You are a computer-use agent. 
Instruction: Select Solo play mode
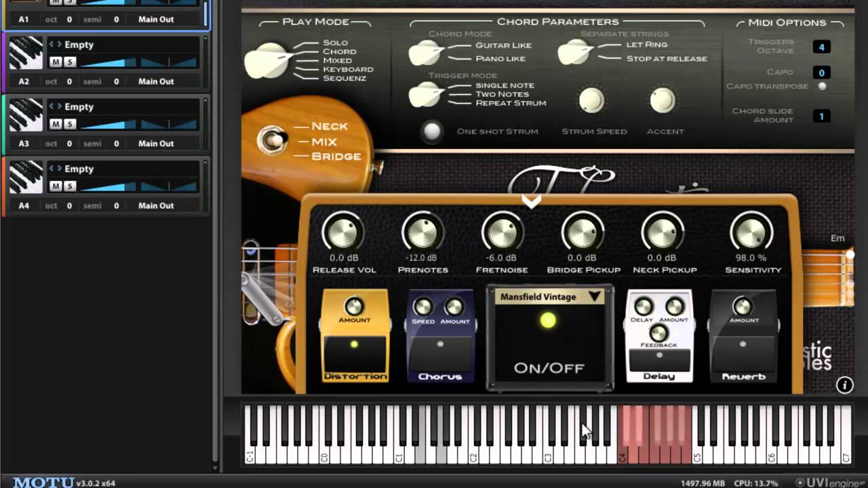336,43
